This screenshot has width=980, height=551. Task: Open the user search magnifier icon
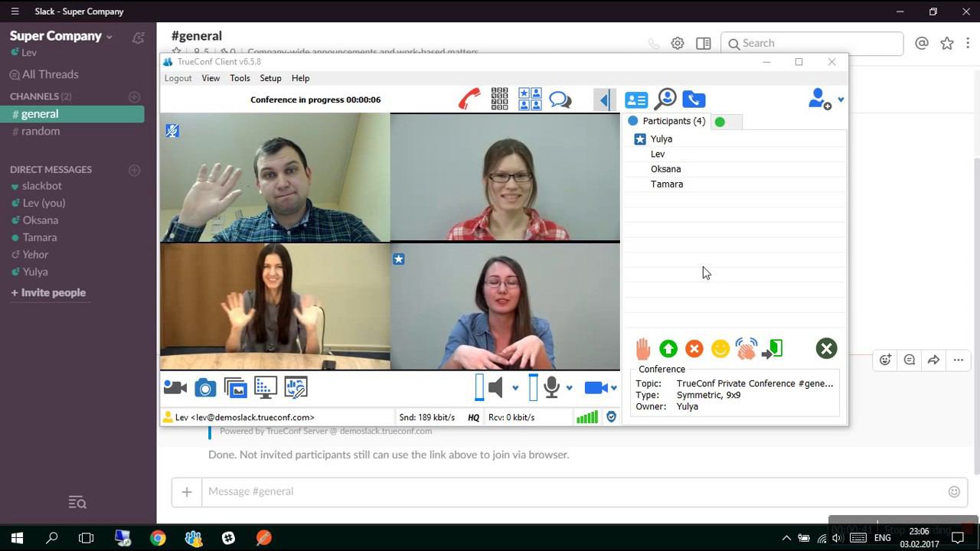click(x=665, y=99)
